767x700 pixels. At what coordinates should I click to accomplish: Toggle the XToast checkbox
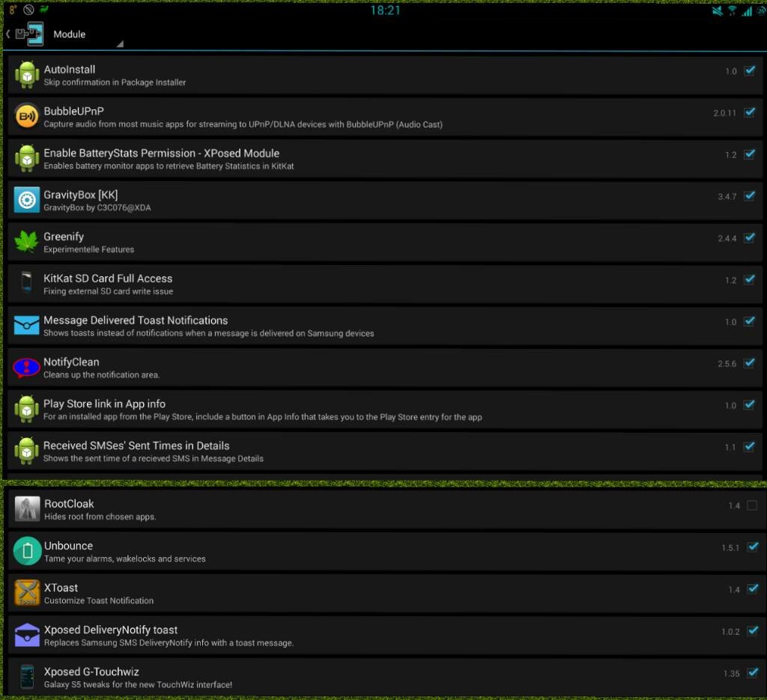click(x=752, y=589)
